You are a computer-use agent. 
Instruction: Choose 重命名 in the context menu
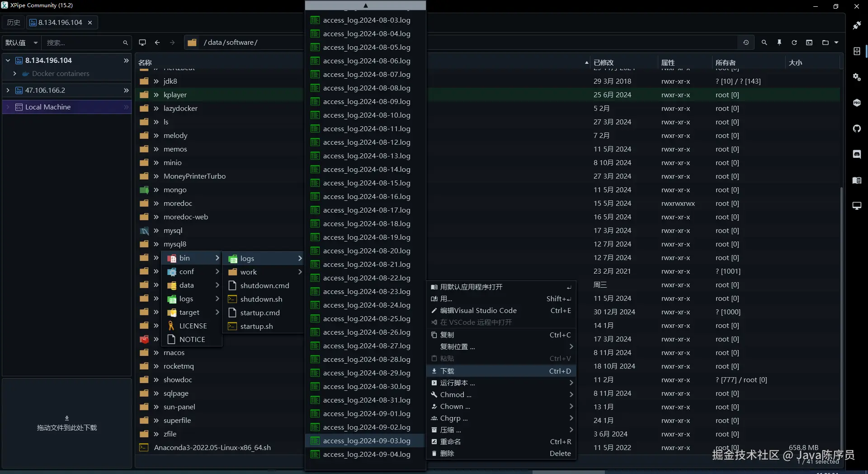point(501,442)
